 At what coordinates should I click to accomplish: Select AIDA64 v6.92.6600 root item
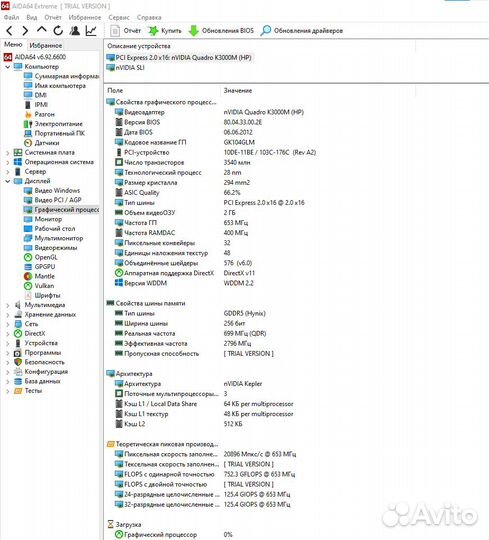click(x=35, y=57)
